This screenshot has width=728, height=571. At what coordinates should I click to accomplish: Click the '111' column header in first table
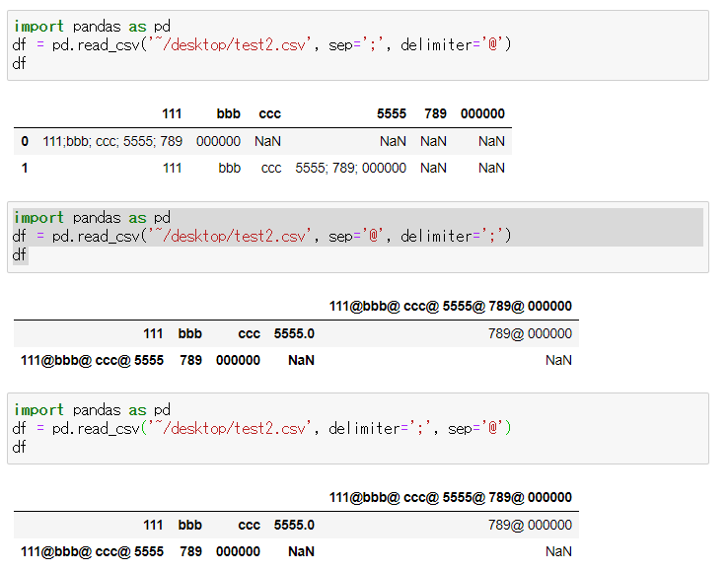click(x=172, y=114)
